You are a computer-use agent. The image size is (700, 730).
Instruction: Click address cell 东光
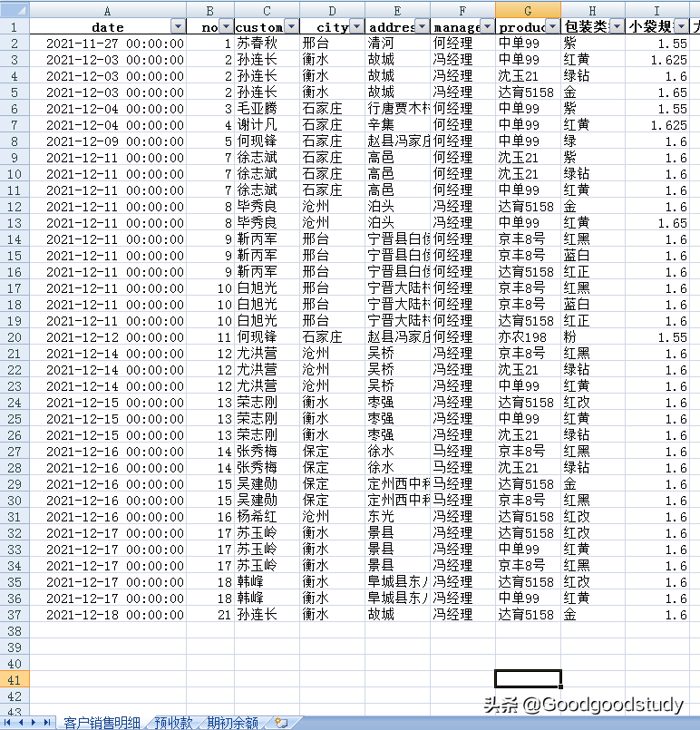[397, 517]
